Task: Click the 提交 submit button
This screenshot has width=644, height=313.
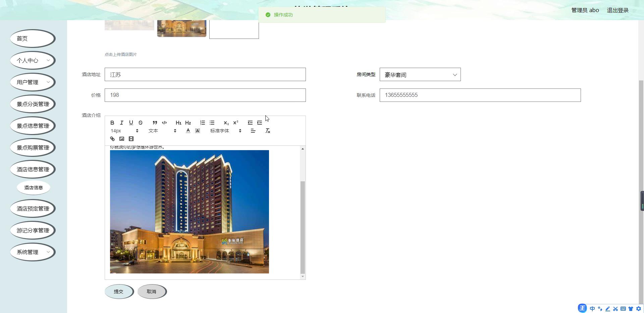Action: 119,292
